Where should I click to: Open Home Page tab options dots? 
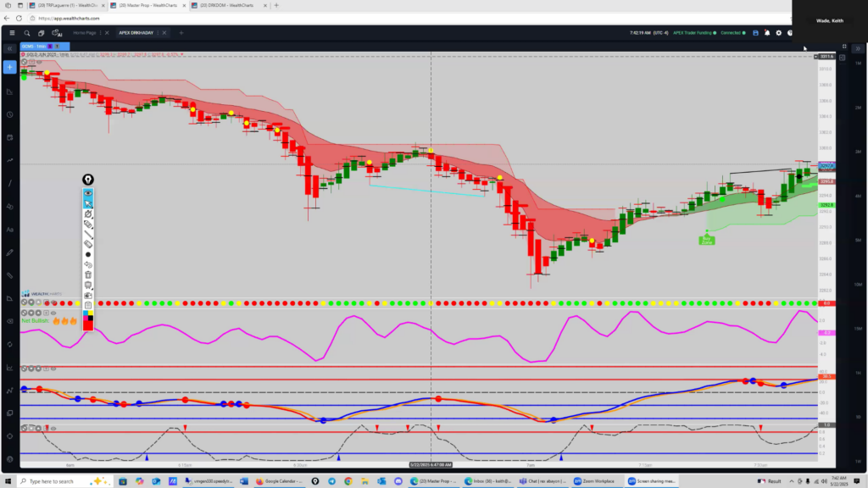(x=101, y=33)
